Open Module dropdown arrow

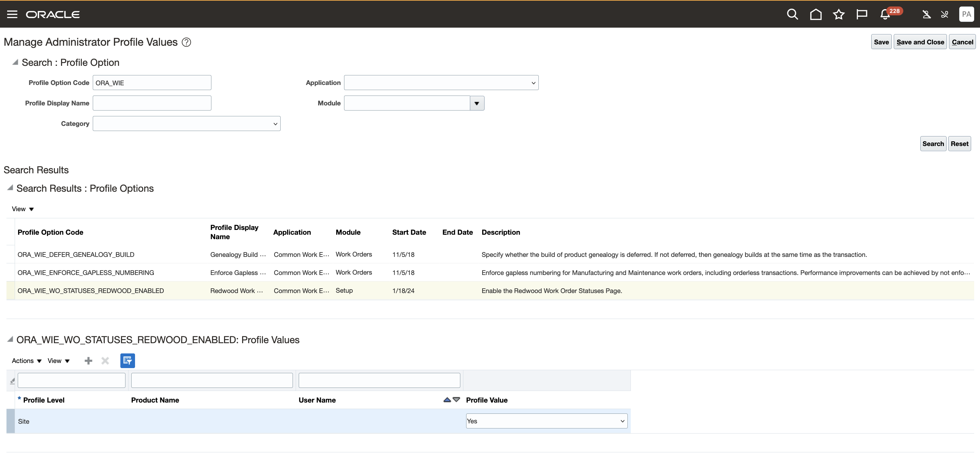(x=477, y=103)
